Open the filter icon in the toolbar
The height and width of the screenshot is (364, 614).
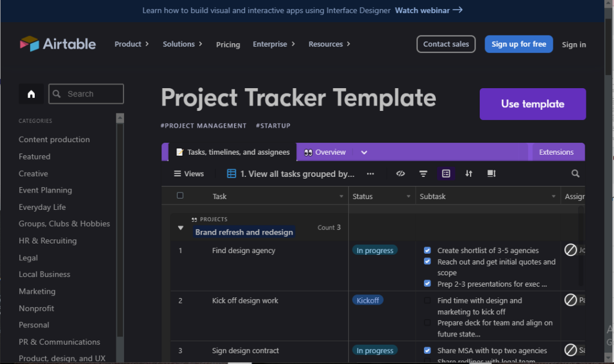423,173
